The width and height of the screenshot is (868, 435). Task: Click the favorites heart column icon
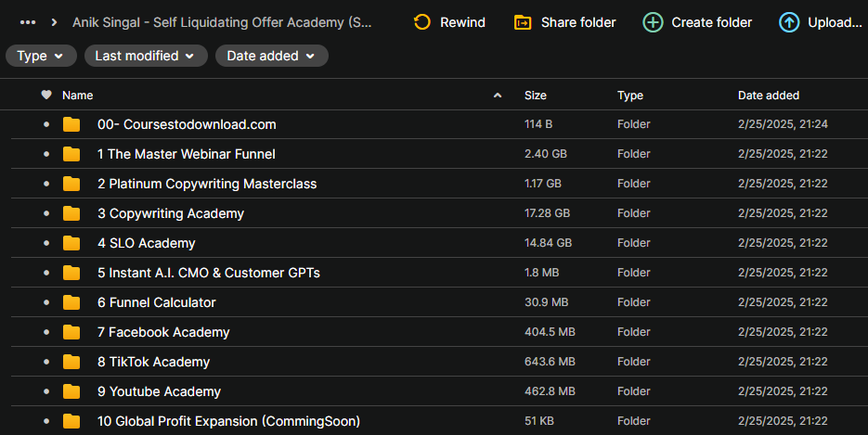(46, 96)
